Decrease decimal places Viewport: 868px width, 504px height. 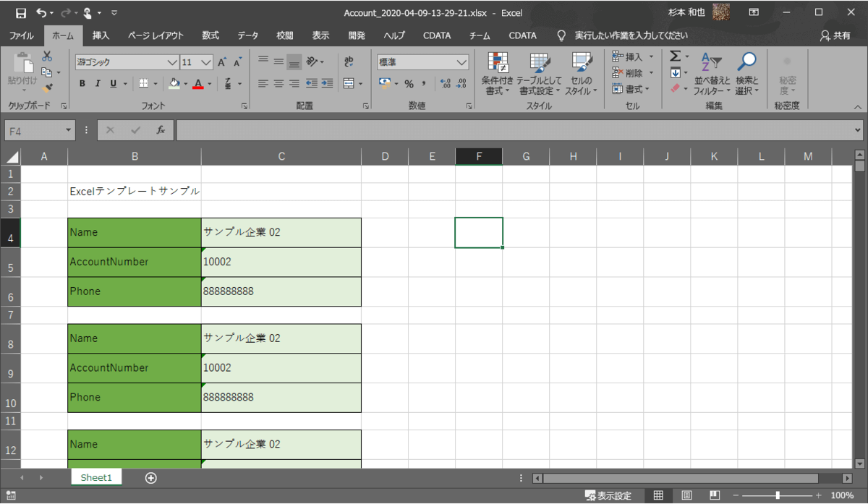pos(461,83)
